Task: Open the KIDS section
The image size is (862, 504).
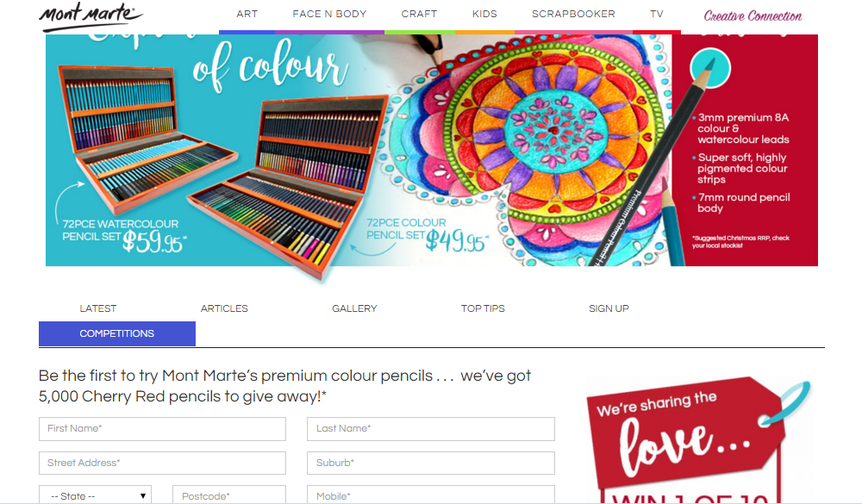Action: pos(484,15)
